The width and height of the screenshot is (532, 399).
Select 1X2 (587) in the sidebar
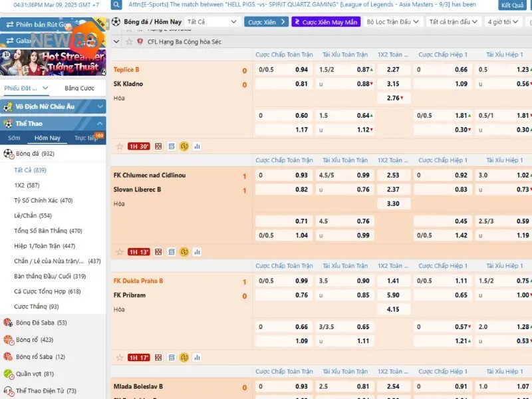[x=27, y=186]
